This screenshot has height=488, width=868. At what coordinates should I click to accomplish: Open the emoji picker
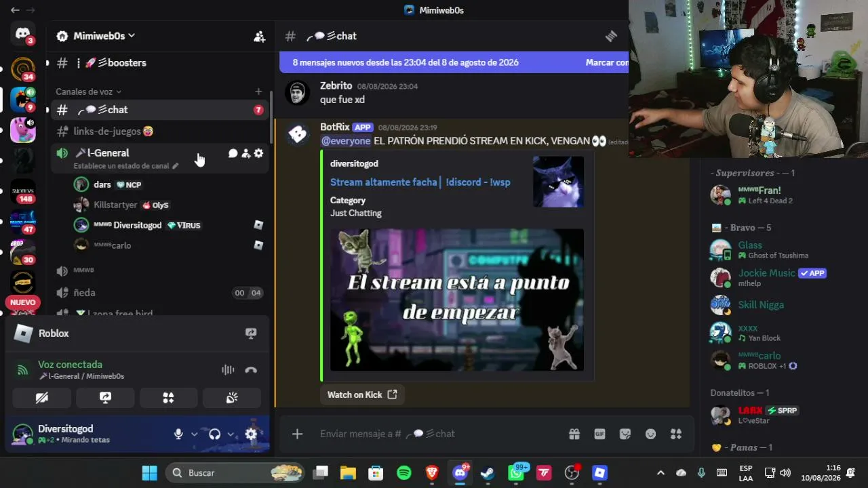tap(651, 434)
